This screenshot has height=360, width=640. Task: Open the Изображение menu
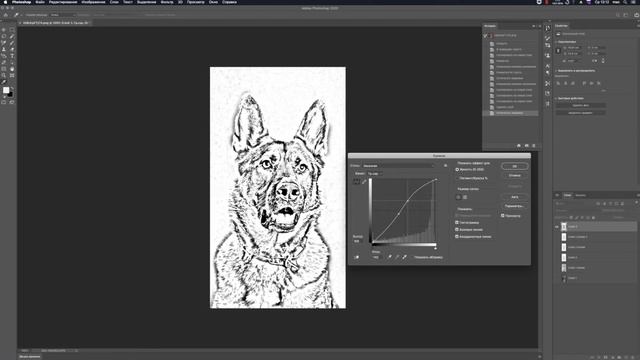click(x=93, y=2)
